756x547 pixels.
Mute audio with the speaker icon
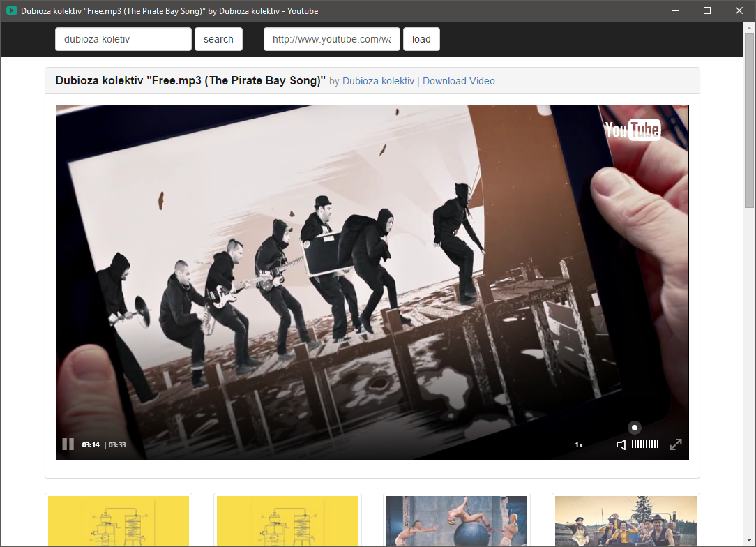pos(621,444)
